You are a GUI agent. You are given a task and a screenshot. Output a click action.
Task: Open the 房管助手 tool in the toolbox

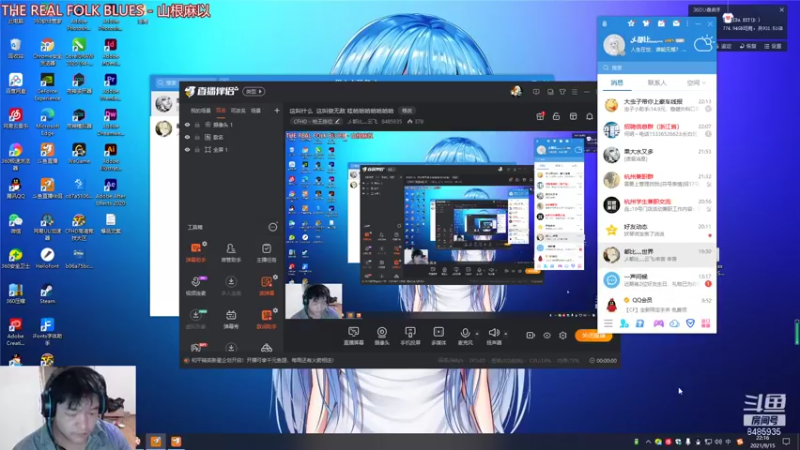point(231,253)
